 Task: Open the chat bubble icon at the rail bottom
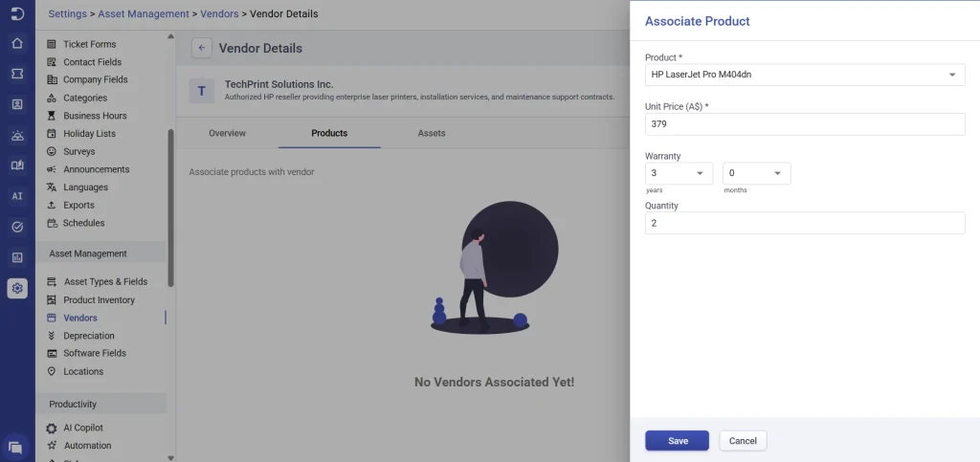pos(15,447)
